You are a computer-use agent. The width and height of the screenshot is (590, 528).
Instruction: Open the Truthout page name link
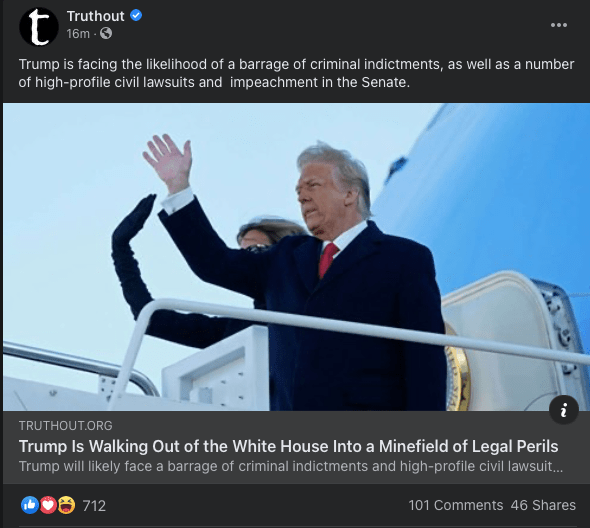pos(96,16)
